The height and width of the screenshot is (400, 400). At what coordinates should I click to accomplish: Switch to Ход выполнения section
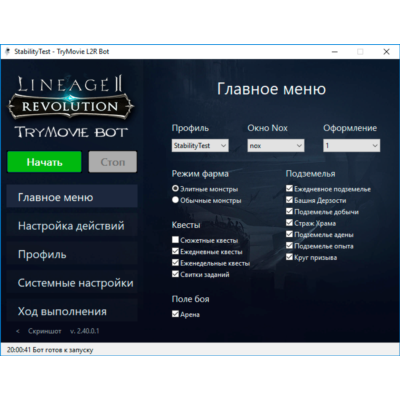pos(72,311)
